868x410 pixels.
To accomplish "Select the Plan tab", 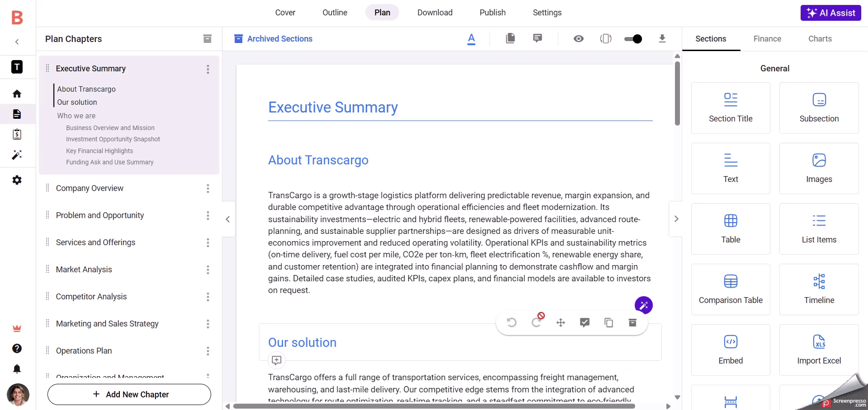I will click(382, 13).
